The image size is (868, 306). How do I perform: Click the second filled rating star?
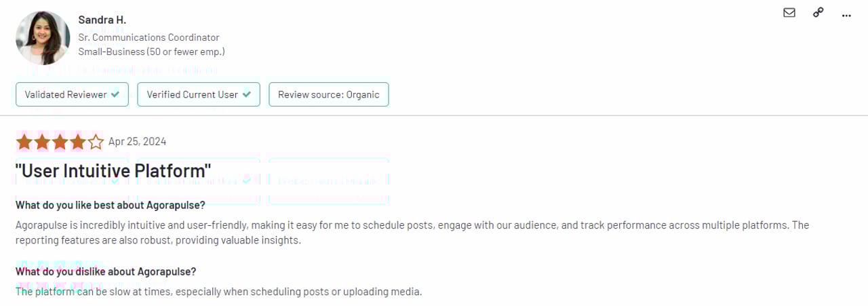pos(42,142)
